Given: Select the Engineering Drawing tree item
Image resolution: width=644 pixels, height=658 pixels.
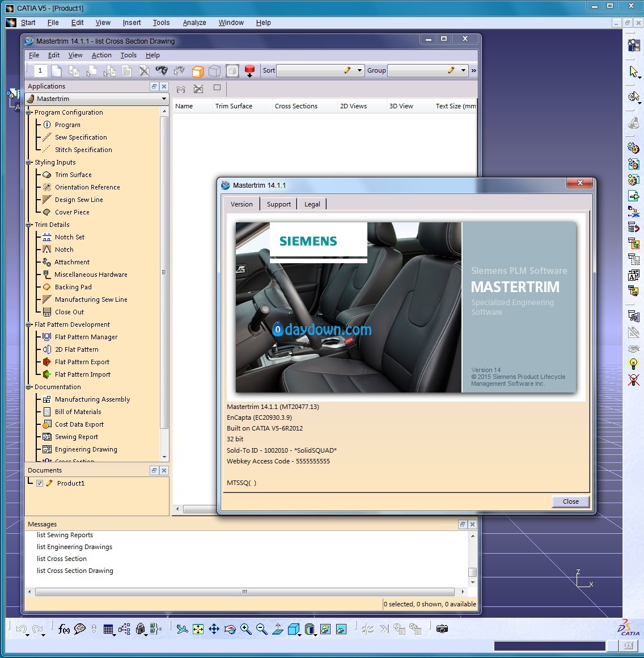Looking at the screenshot, I should point(86,449).
